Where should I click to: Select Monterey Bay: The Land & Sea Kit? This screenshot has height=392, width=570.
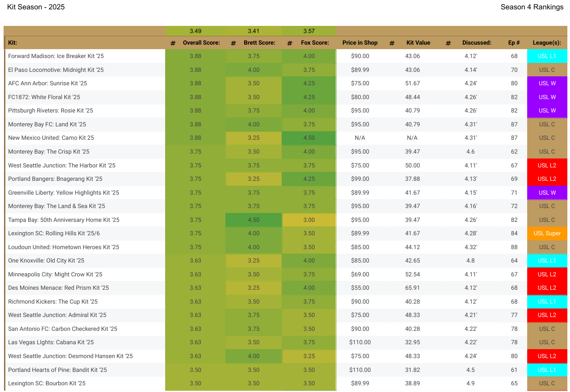click(x=57, y=206)
